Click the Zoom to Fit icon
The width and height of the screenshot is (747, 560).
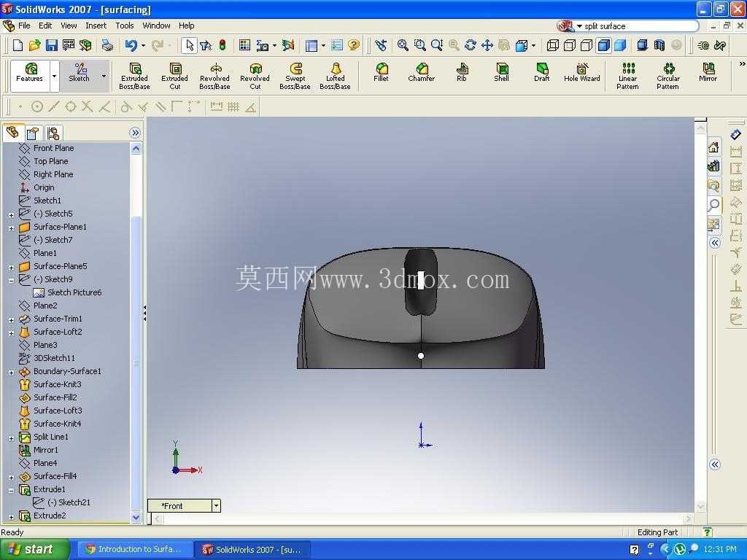click(403, 45)
